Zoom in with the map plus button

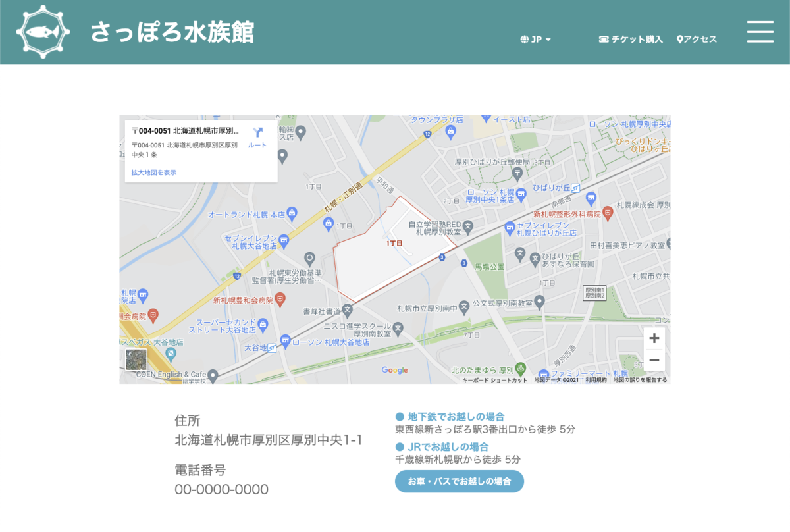click(654, 338)
